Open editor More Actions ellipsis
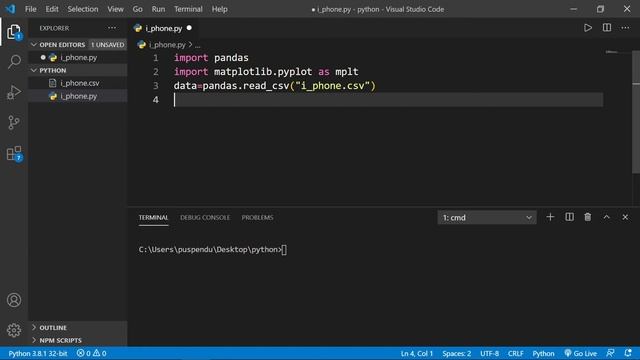 point(625,28)
